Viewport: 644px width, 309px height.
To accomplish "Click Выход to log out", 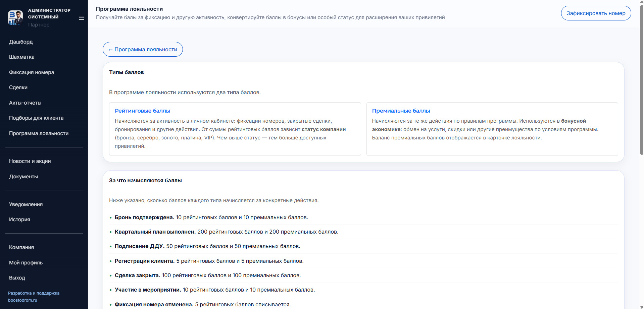I will (x=17, y=278).
